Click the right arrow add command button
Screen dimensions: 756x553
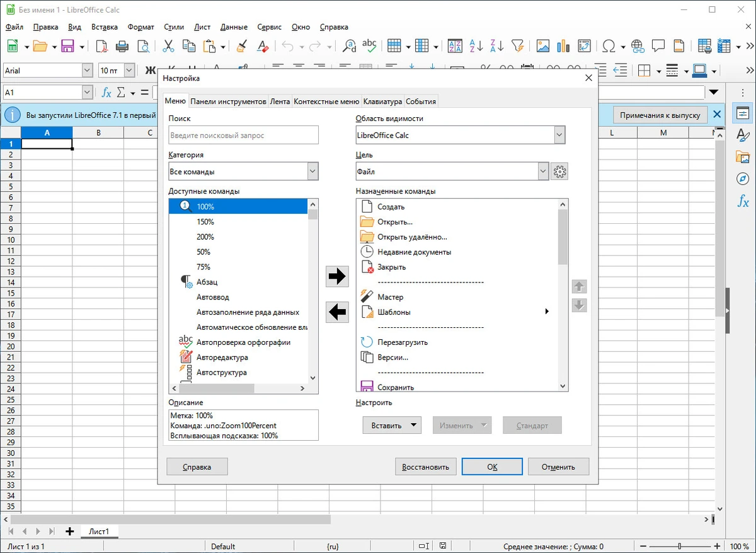[338, 276]
